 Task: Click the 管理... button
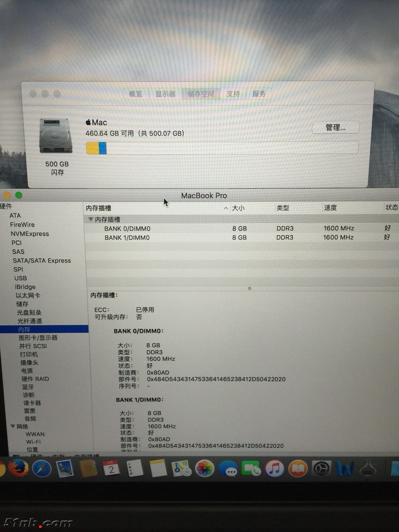pos(335,127)
